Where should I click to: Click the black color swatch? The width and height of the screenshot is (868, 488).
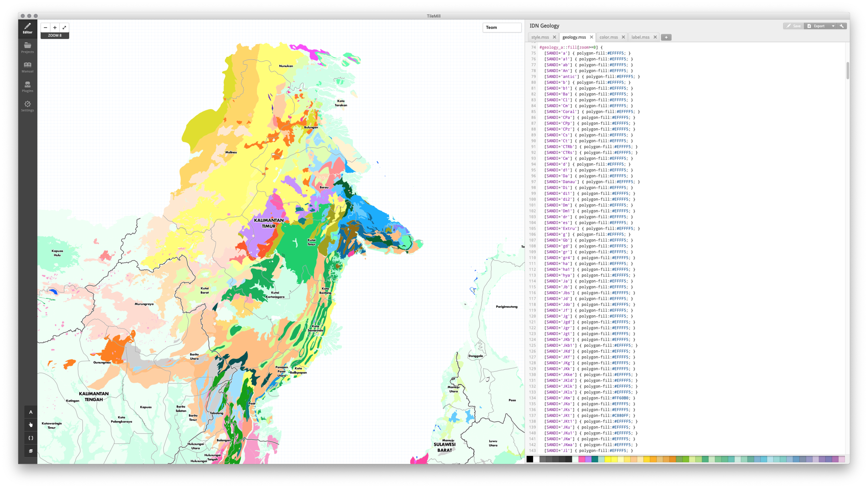click(529, 459)
